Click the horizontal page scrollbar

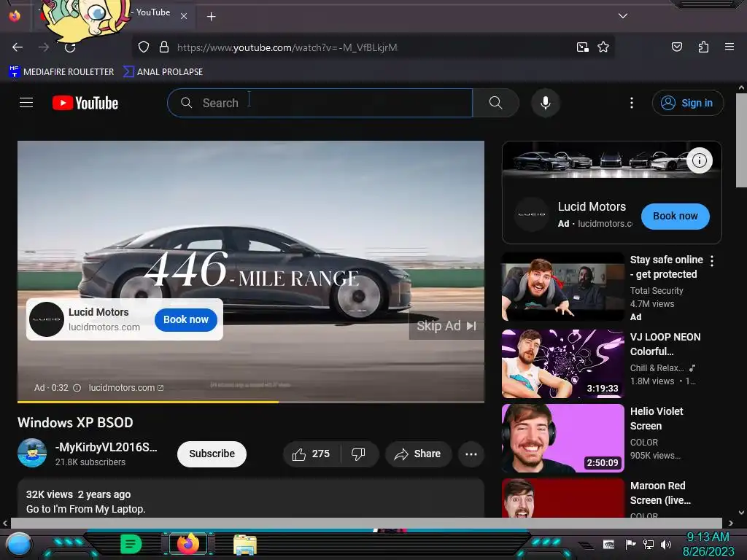[366, 523]
